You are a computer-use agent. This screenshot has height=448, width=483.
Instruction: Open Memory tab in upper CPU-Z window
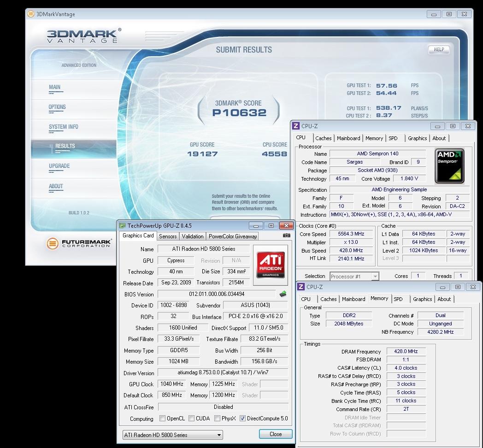click(x=374, y=138)
